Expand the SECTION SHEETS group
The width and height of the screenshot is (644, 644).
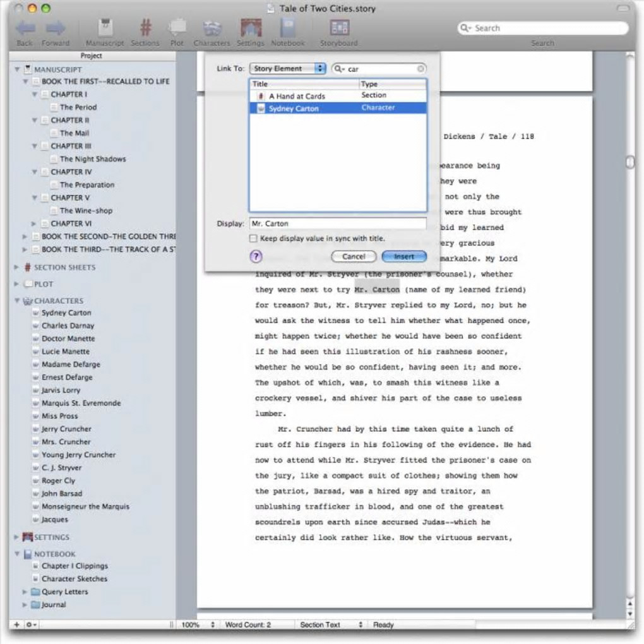point(16,267)
